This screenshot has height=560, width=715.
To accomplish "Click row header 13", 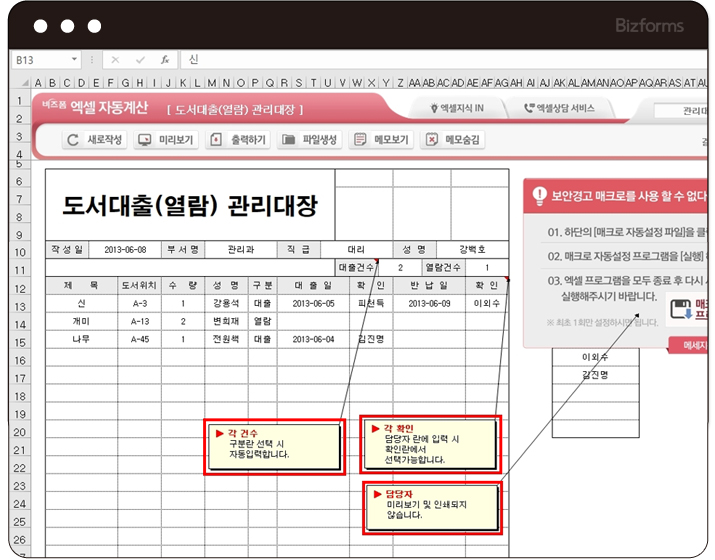I will [x=20, y=304].
